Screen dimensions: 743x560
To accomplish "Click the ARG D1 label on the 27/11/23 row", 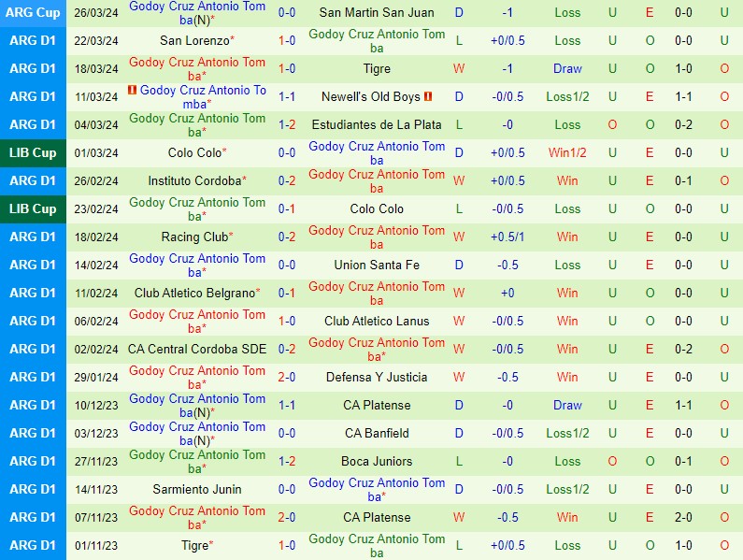I will click(x=33, y=461).
